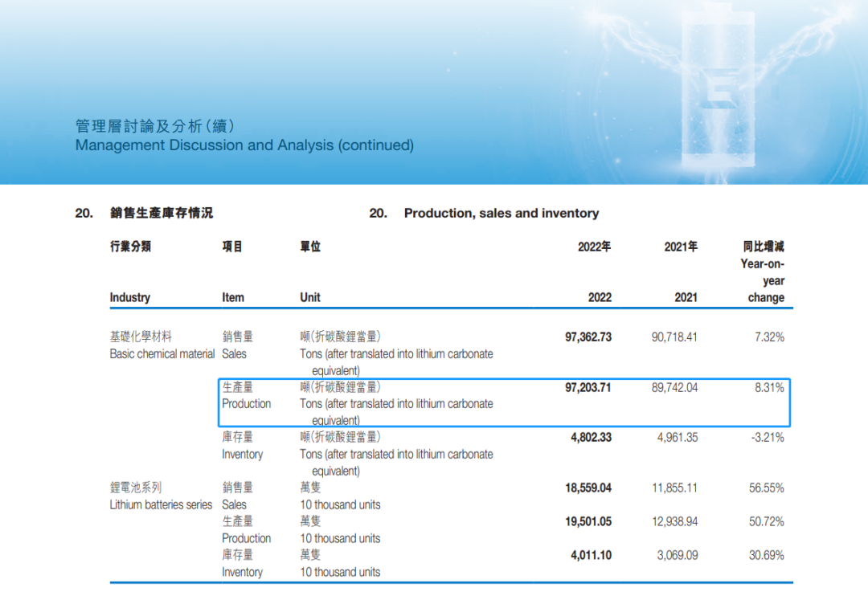
Task: Click the 18,559.04 lithium battery sales figure
Action: [x=588, y=488]
